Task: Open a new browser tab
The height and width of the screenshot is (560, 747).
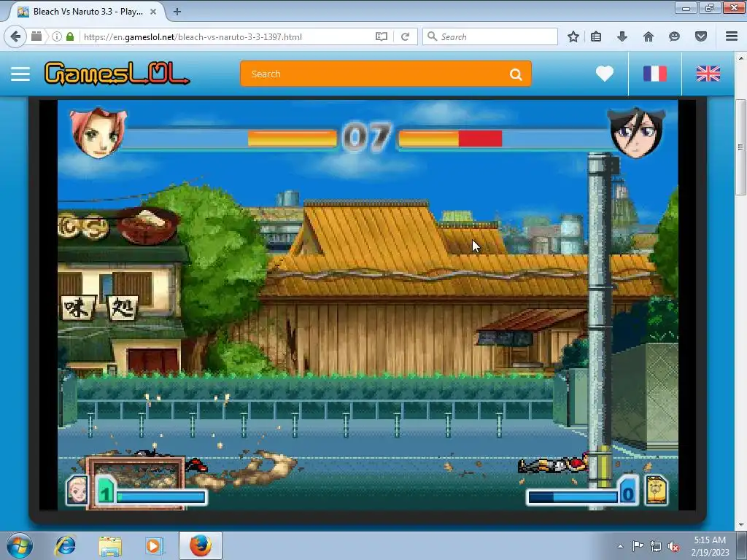Action: (x=177, y=12)
